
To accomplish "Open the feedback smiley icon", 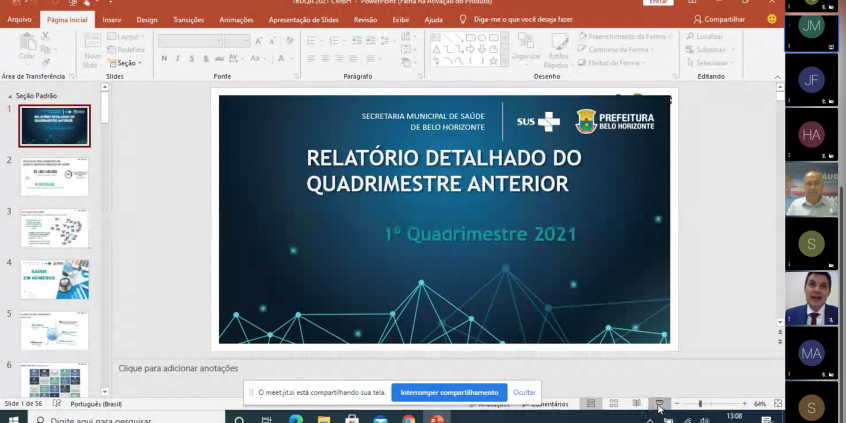I will tap(772, 19).
